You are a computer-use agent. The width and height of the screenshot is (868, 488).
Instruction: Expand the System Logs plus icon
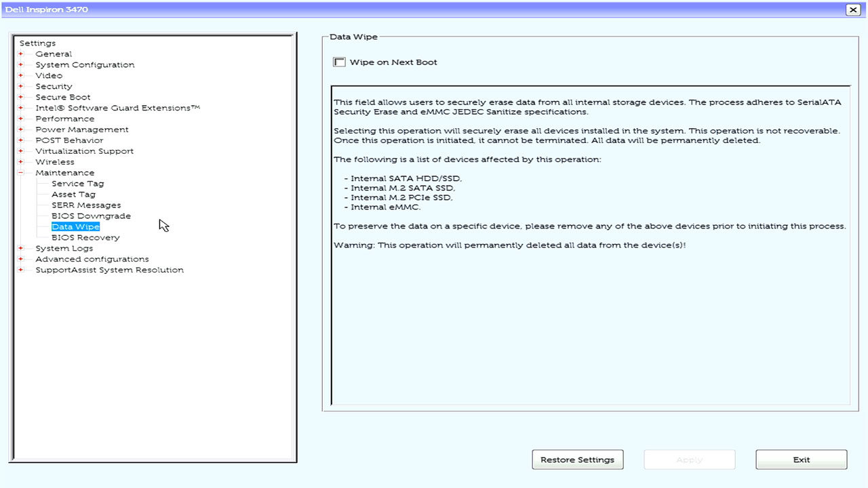coord(21,249)
